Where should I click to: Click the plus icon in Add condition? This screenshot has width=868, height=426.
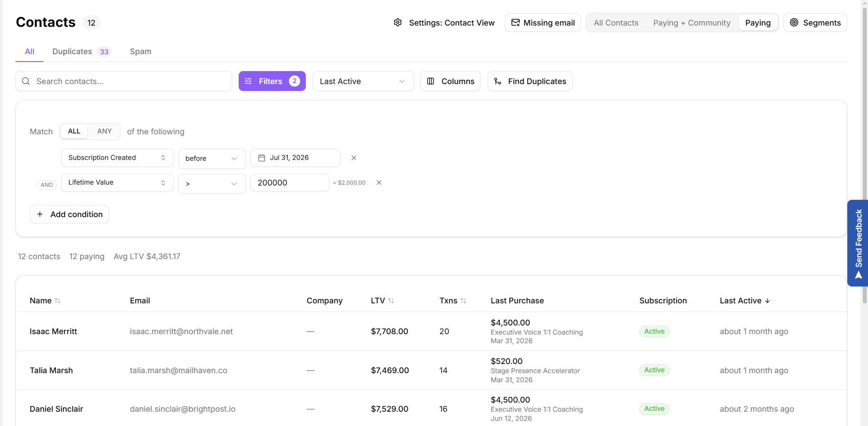click(40, 214)
